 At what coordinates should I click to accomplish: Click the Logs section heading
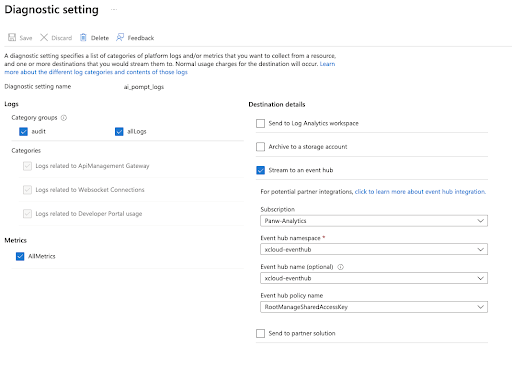tap(11, 104)
